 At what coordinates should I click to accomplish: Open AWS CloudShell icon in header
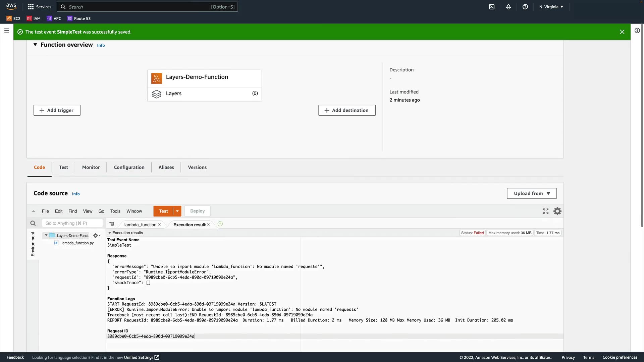492,7
